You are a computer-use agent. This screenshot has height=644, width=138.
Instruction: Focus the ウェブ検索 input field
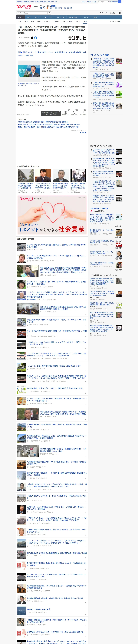click(x=102, y=2)
